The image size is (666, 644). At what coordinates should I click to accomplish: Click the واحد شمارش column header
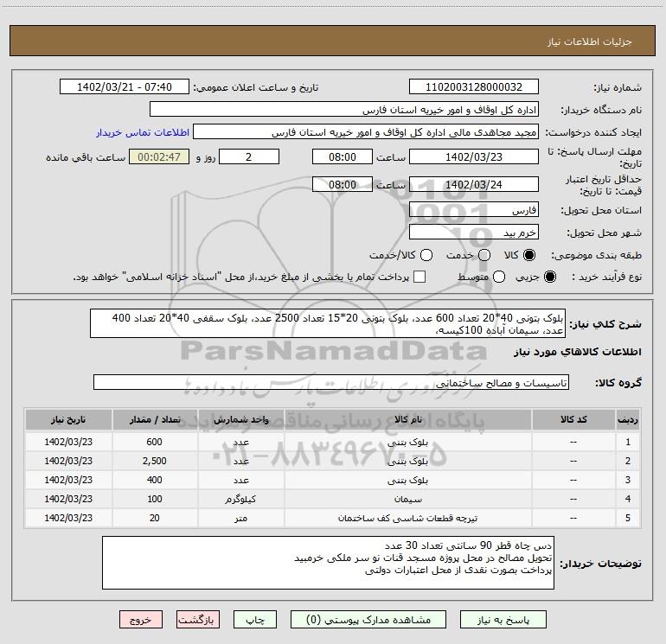(x=240, y=420)
